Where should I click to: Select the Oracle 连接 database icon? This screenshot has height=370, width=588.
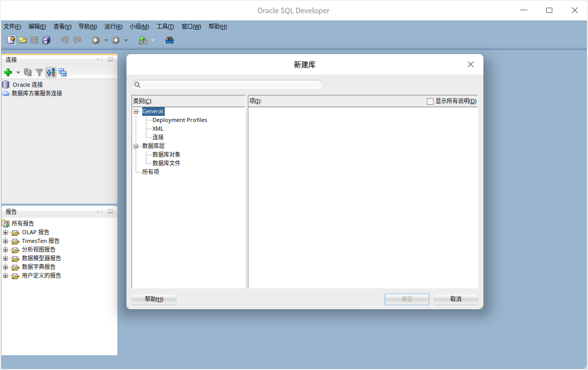(6, 84)
